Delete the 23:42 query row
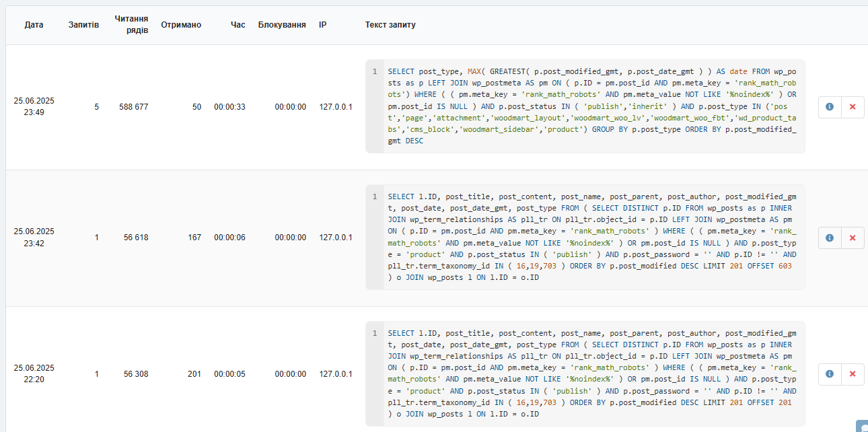 (x=853, y=238)
